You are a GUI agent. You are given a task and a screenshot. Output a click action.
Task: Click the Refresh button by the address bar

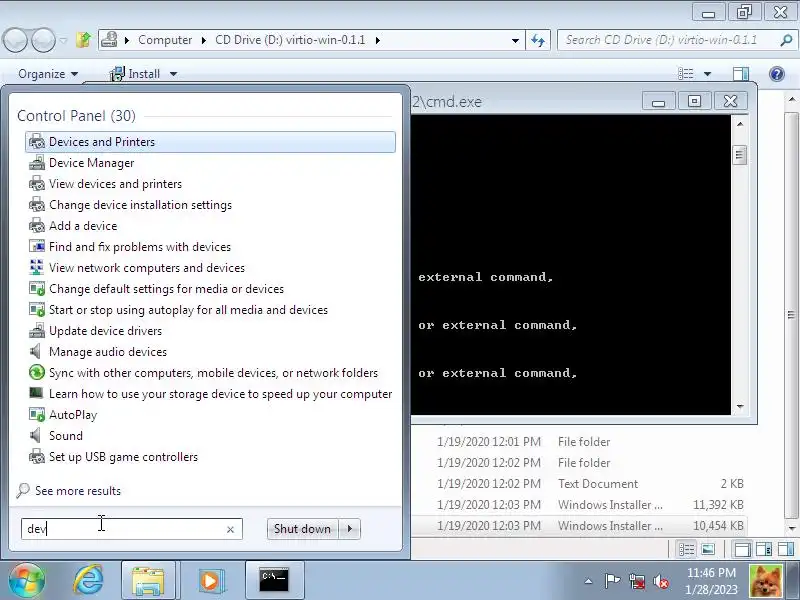click(x=538, y=40)
